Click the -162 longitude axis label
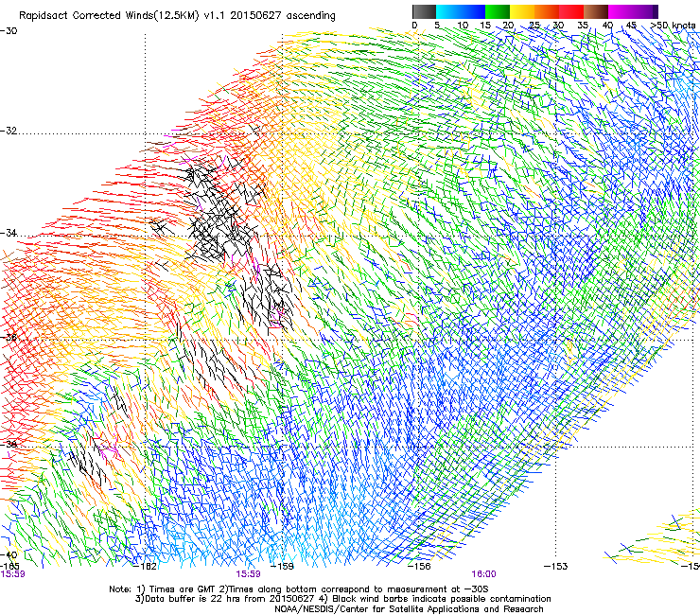The height and width of the screenshot is (615, 700). coord(145,567)
